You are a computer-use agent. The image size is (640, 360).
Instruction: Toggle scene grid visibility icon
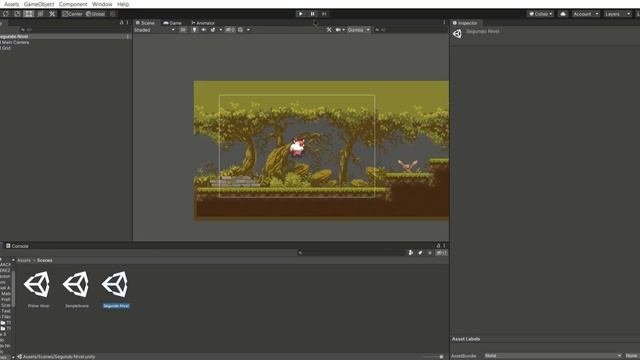(x=240, y=30)
